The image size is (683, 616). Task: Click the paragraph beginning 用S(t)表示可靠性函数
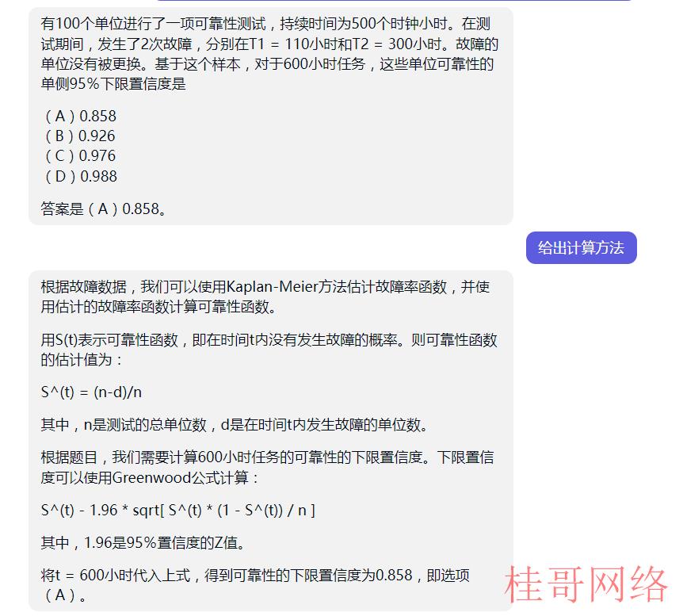[x=269, y=350]
